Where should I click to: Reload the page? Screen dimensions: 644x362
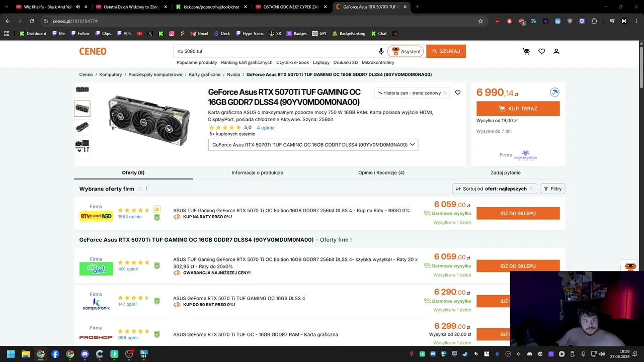pos(32,21)
